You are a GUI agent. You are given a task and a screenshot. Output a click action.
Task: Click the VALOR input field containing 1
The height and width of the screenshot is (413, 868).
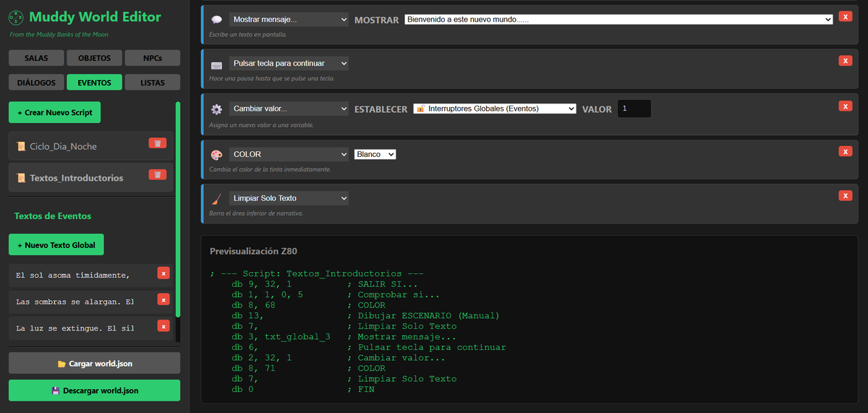634,108
